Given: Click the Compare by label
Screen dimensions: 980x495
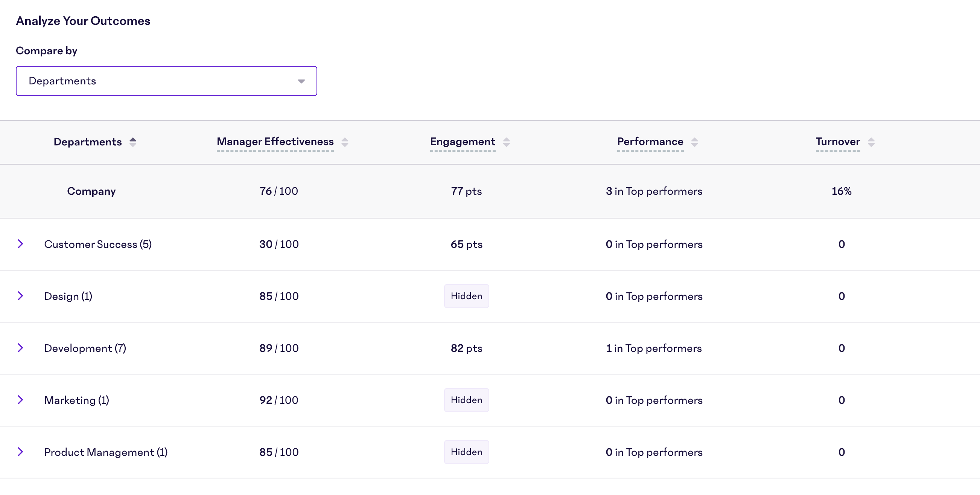Looking at the screenshot, I should [x=46, y=50].
